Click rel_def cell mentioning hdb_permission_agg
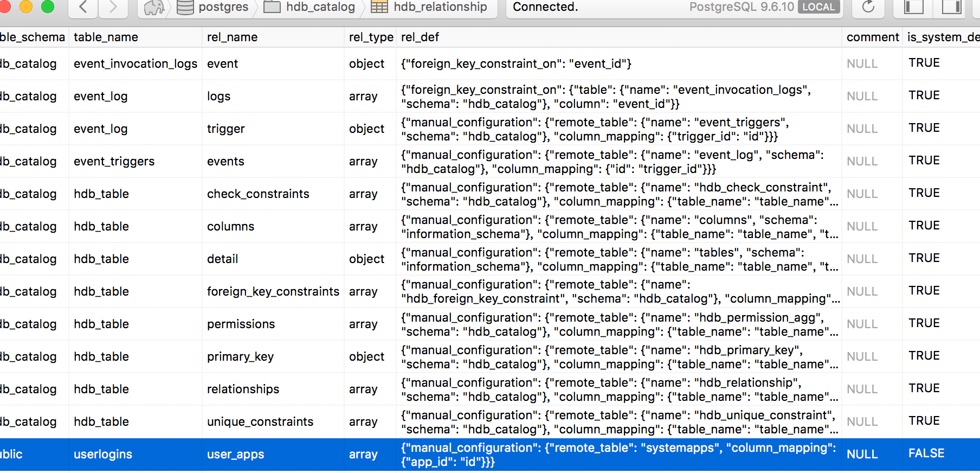The image size is (980, 473). 618,324
